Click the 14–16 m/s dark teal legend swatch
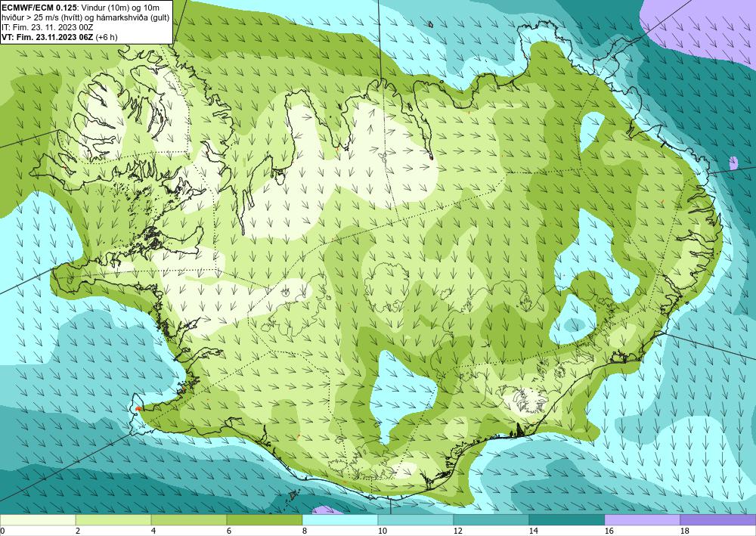 (566, 519)
